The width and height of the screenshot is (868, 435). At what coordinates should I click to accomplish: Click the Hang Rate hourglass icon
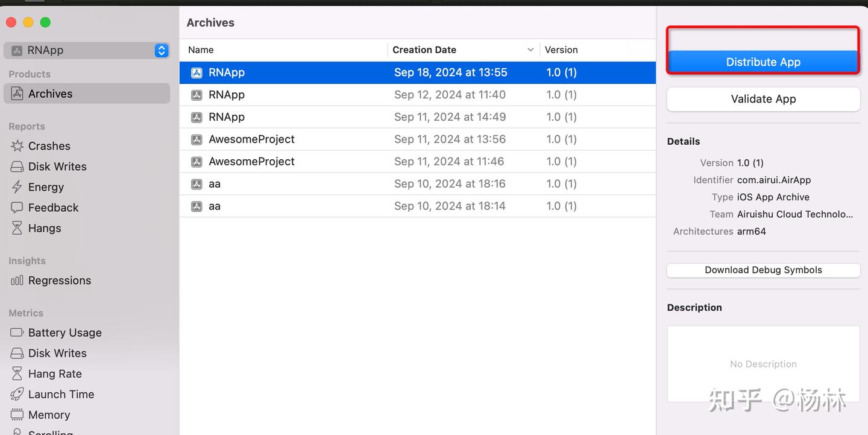[17, 373]
